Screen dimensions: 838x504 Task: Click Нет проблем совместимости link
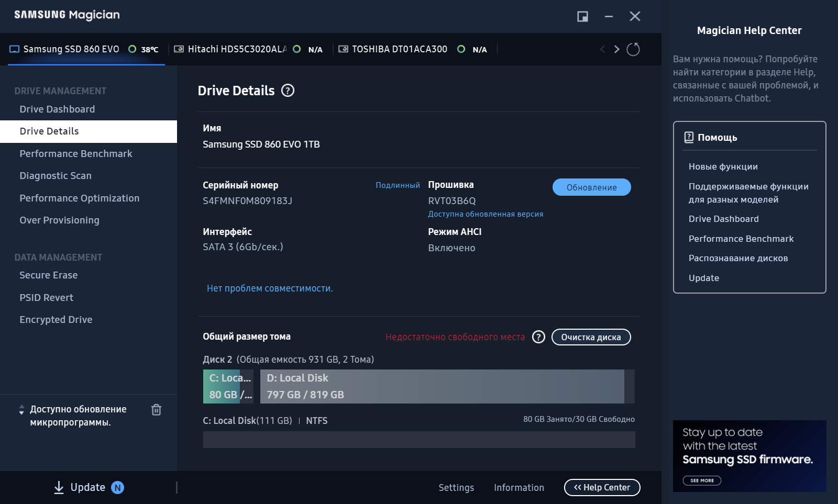270,288
